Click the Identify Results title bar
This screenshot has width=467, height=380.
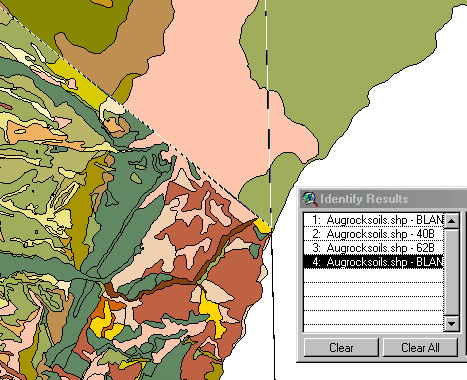pos(383,199)
